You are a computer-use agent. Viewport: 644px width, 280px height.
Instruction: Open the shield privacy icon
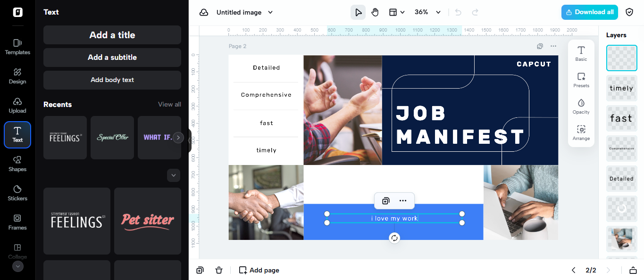pos(629,12)
